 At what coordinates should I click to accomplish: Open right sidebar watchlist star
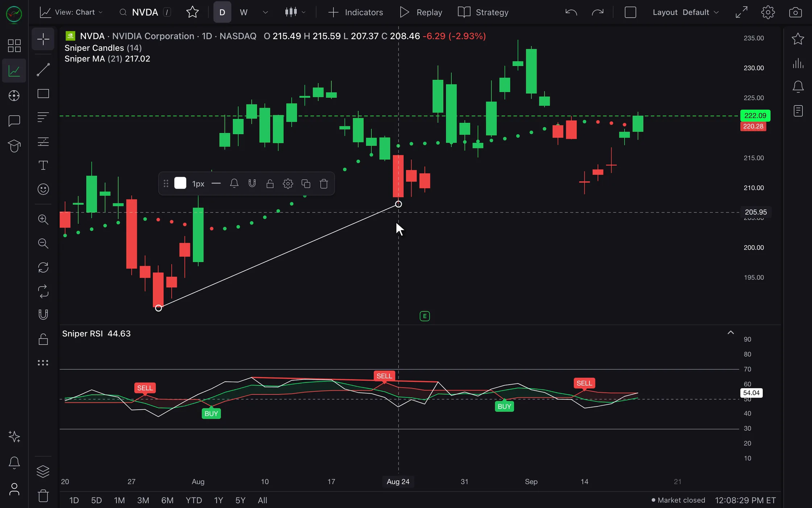point(798,39)
